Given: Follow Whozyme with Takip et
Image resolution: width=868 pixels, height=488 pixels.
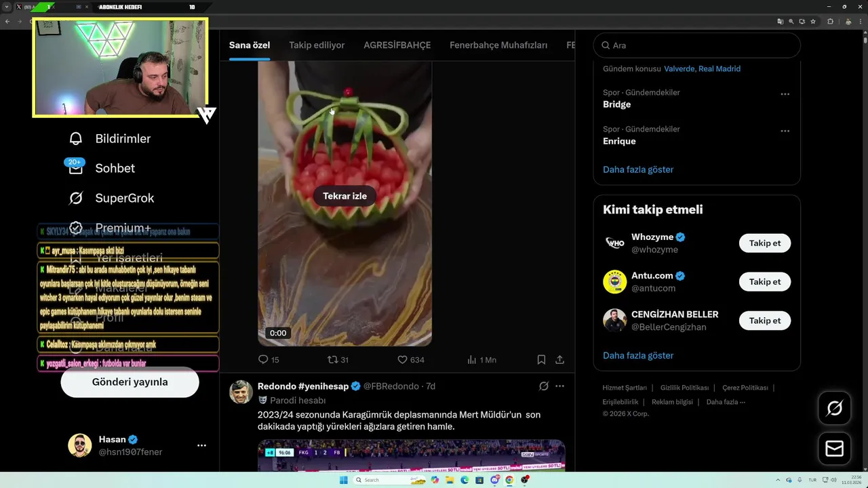Looking at the screenshot, I should [765, 243].
